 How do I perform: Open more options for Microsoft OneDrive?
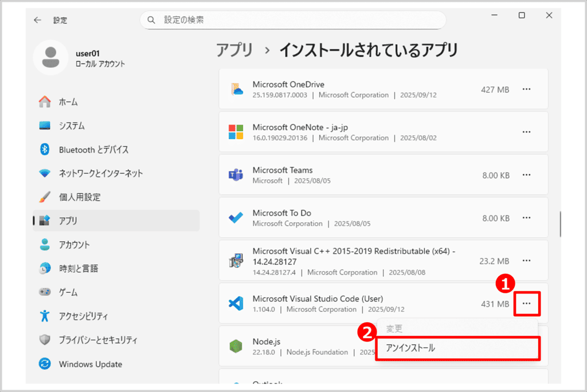(526, 89)
